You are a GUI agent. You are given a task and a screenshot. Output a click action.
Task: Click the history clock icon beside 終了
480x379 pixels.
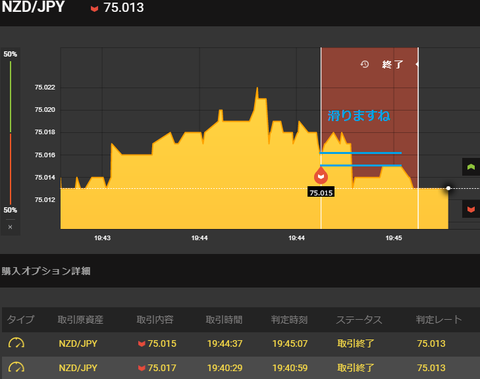(365, 64)
